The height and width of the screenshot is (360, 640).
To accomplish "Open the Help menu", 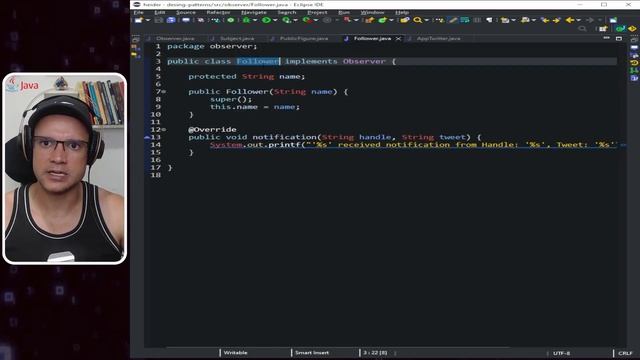I will point(402,12).
